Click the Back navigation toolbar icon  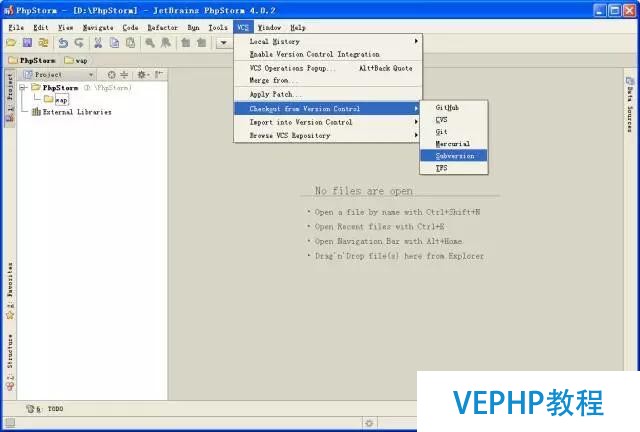[186, 42]
